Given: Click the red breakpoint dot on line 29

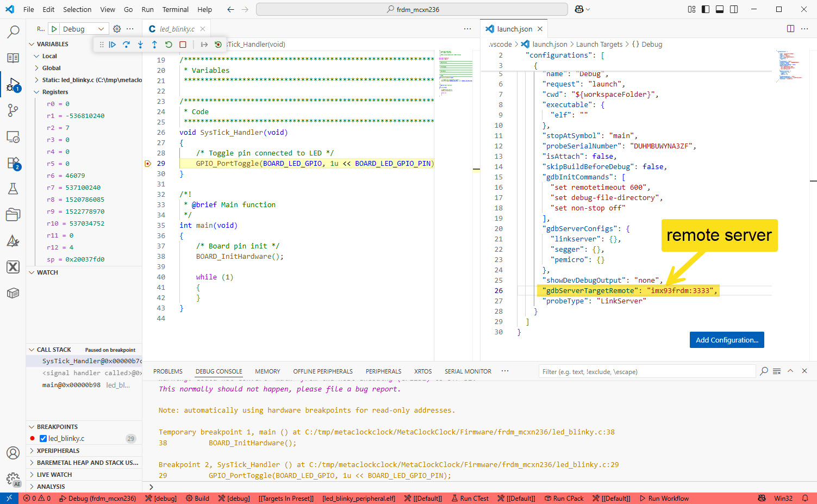Looking at the screenshot, I should click(147, 163).
